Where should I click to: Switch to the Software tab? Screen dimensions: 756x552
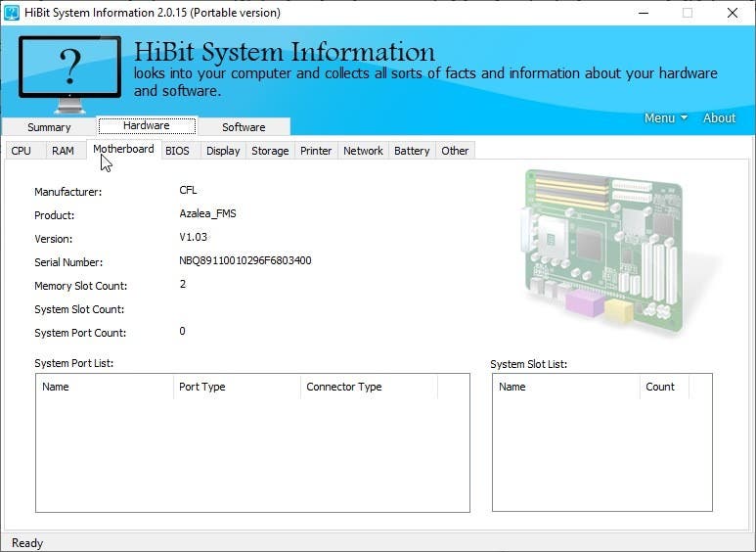point(244,127)
